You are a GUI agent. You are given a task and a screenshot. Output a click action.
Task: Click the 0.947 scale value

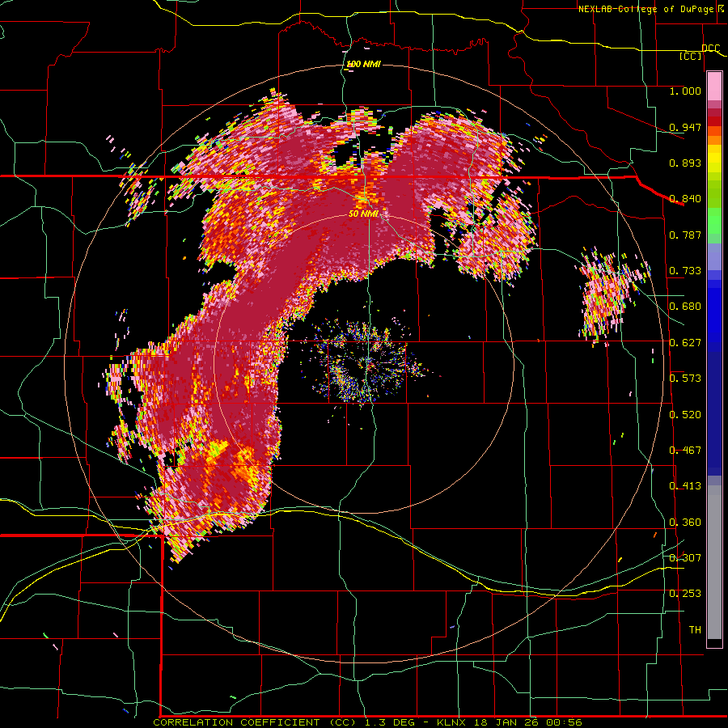685,127
